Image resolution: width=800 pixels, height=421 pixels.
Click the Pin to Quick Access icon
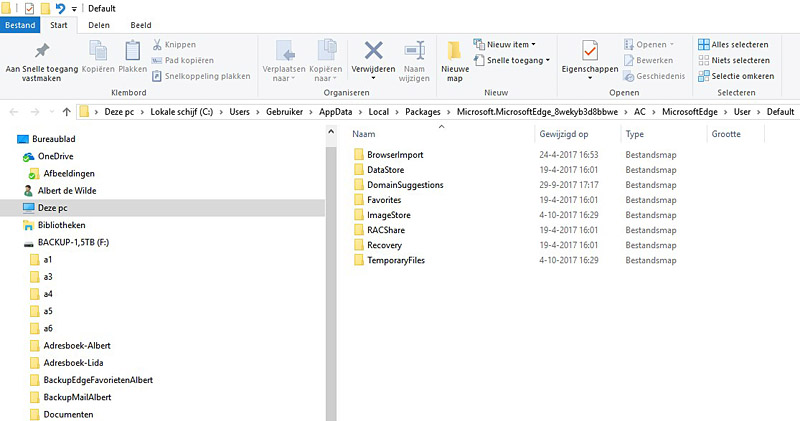coord(41,51)
